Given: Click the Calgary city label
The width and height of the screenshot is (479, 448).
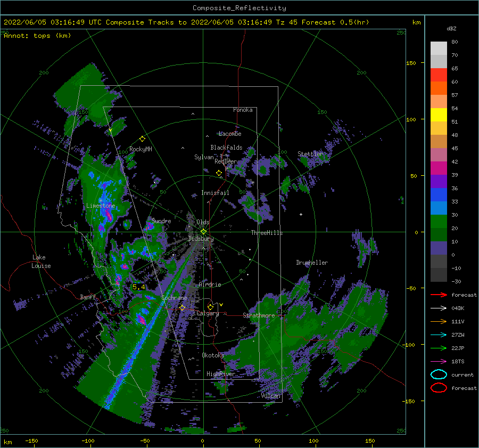Looking at the screenshot, I should (208, 313).
